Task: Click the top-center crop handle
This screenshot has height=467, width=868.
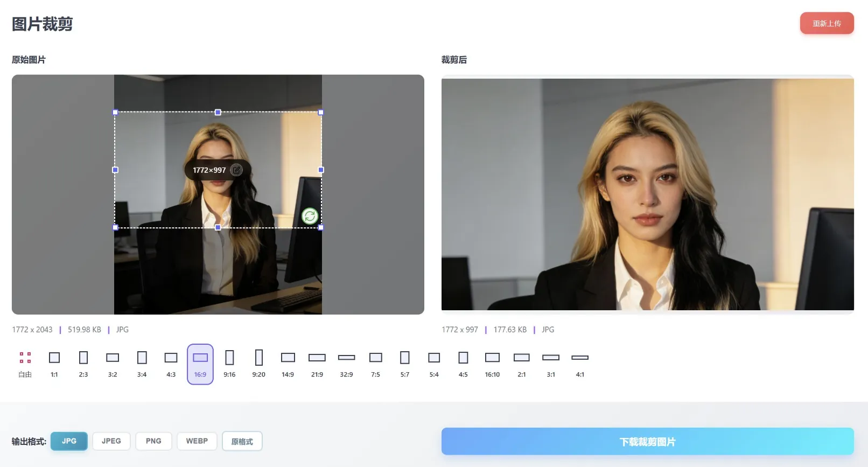Action: pyautogui.click(x=218, y=113)
